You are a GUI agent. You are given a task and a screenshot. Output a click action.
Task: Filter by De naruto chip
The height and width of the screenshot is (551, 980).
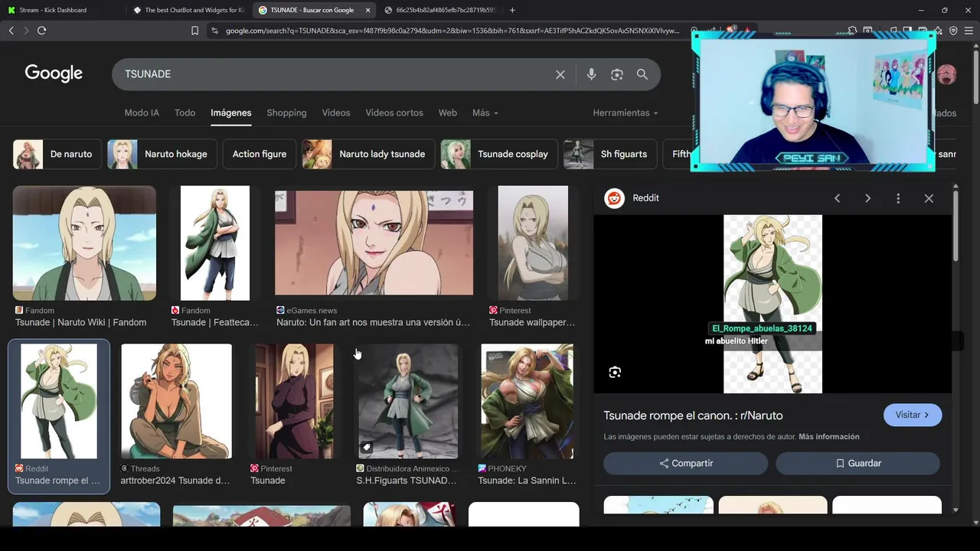coord(57,154)
